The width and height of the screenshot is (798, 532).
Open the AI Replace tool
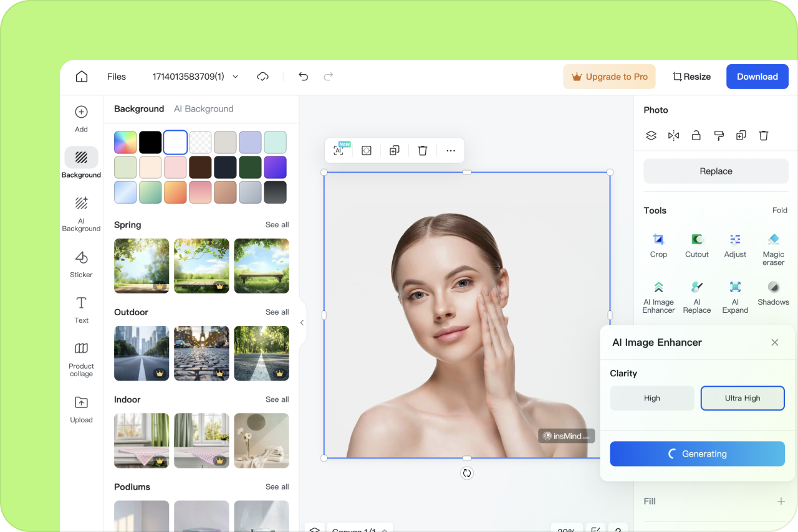(x=697, y=297)
